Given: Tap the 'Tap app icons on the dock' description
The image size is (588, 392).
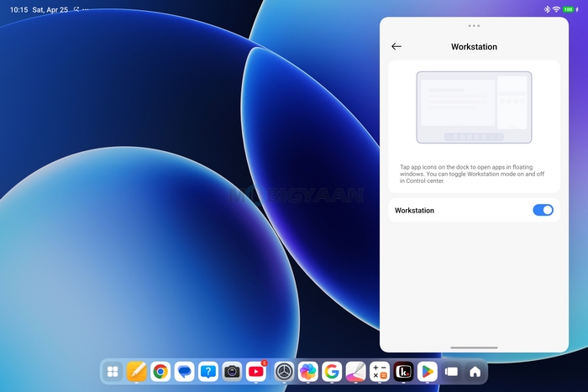Looking at the screenshot, I should (472, 174).
